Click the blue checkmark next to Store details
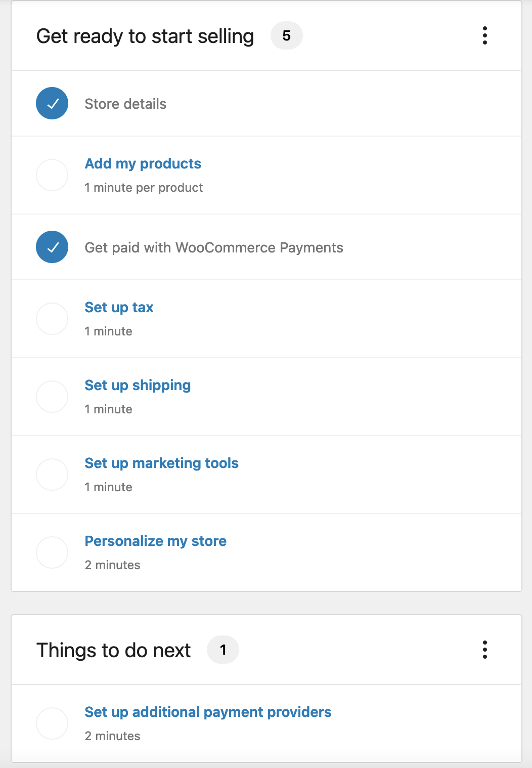The width and height of the screenshot is (532, 768). click(x=52, y=103)
